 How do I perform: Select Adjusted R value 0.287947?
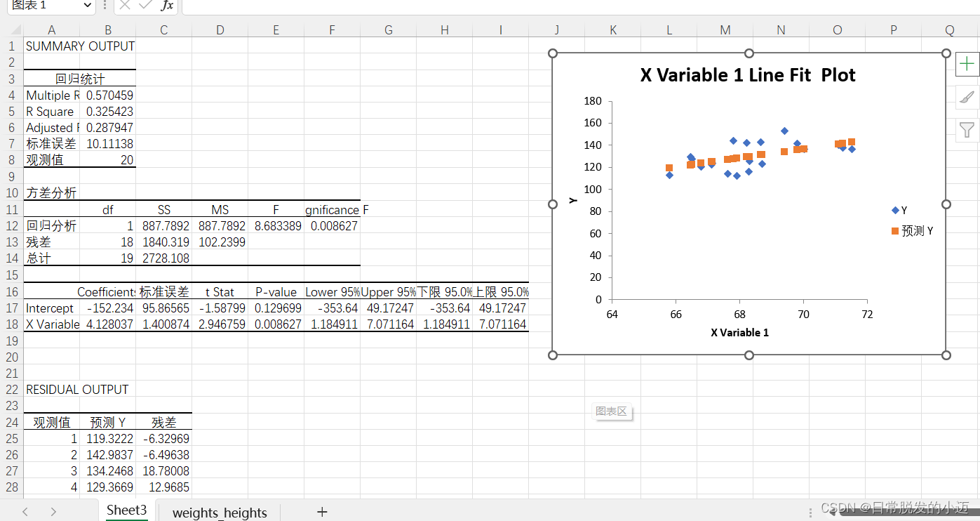point(107,127)
